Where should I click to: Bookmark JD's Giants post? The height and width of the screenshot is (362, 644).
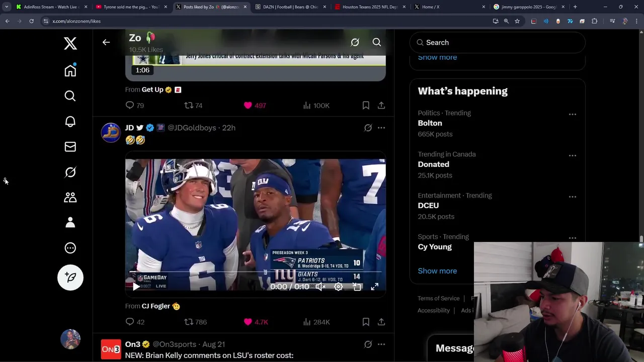pos(366,322)
